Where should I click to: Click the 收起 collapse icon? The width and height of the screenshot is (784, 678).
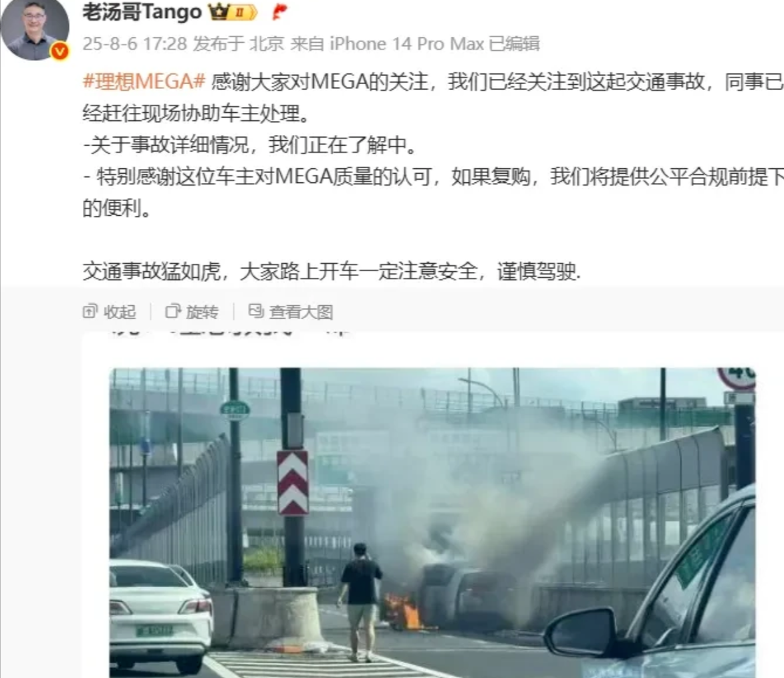pos(90,311)
